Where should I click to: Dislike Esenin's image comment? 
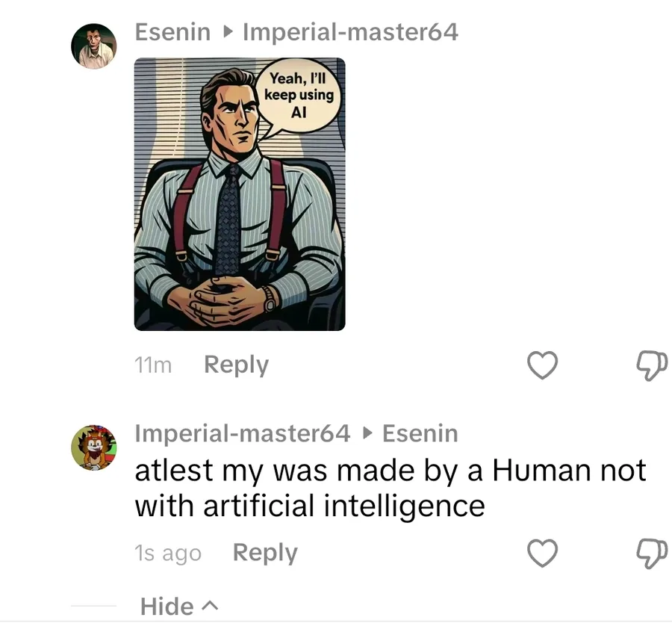point(652,365)
